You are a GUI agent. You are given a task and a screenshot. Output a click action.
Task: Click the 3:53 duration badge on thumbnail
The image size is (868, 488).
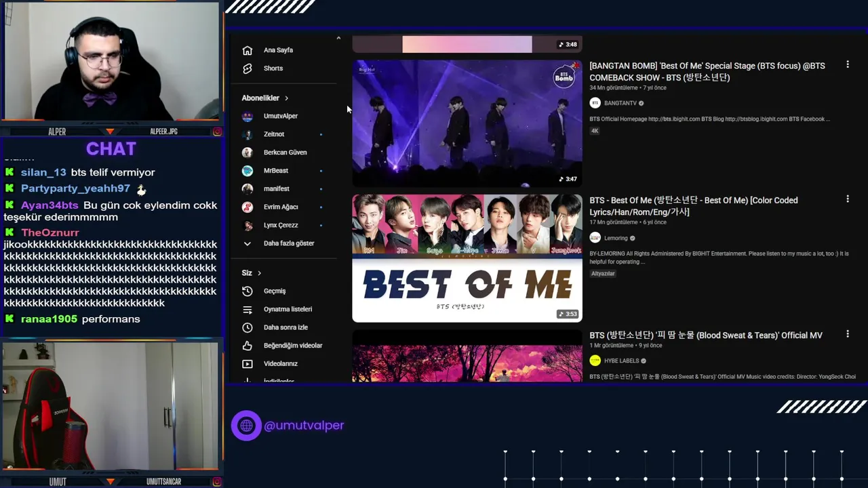point(568,314)
